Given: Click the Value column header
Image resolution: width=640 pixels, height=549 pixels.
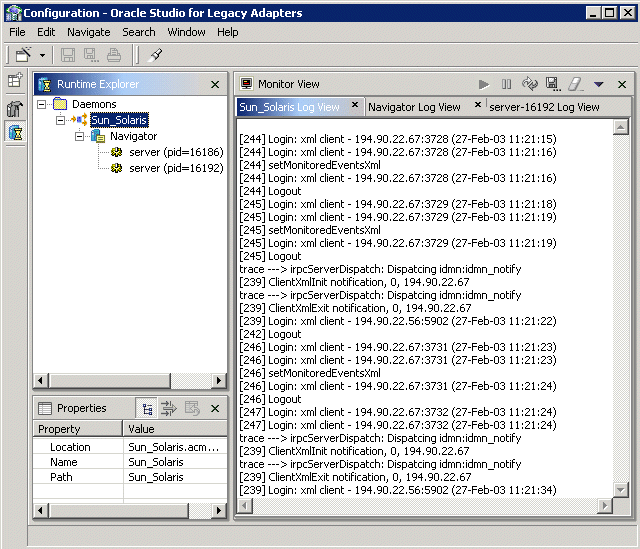Looking at the screenshot, I should (x=175, y=429).
